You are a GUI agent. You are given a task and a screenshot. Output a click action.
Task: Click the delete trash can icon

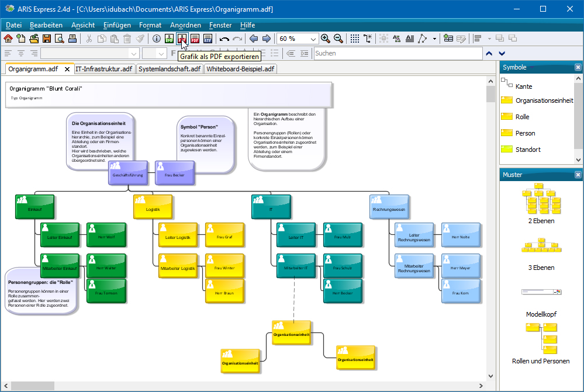(127, 39)
